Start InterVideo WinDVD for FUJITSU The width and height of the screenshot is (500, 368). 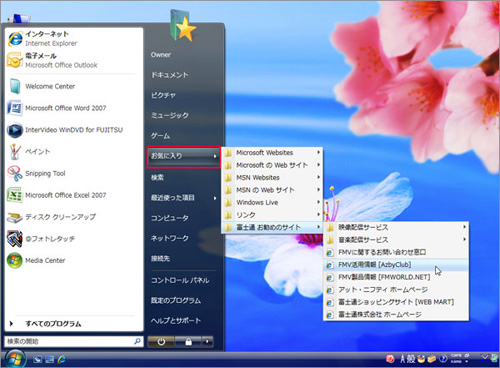pyautogui.click(x=74, y=130)
